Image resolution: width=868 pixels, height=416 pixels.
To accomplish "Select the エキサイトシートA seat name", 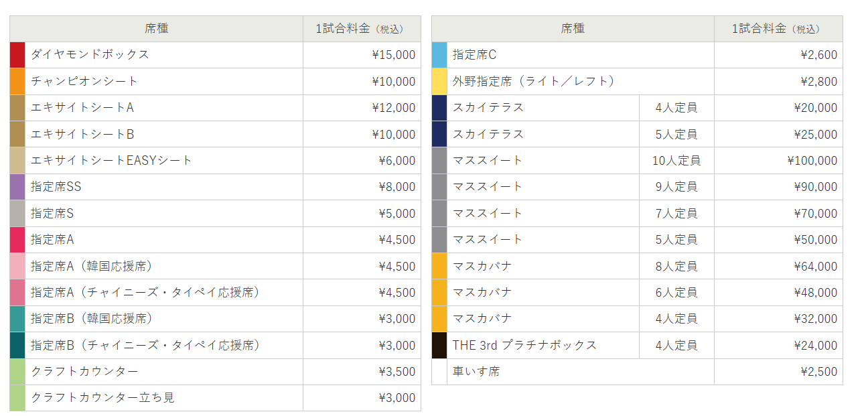I will point(82,108).
